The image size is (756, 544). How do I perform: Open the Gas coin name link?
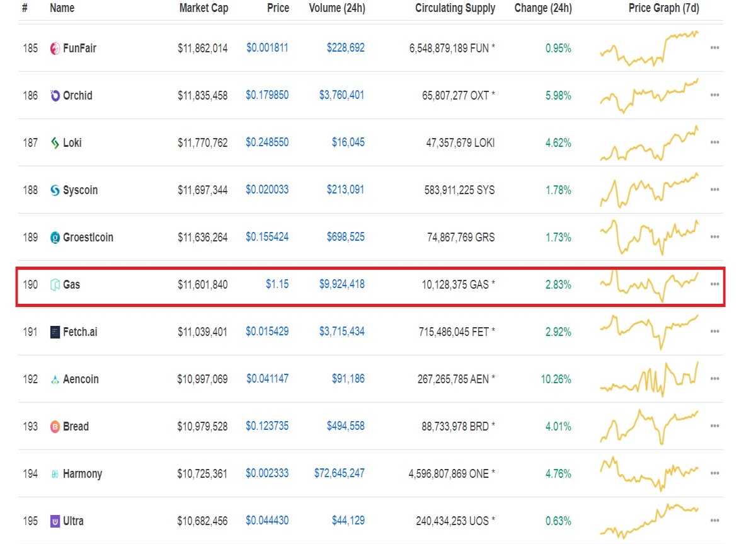(71, 284)
